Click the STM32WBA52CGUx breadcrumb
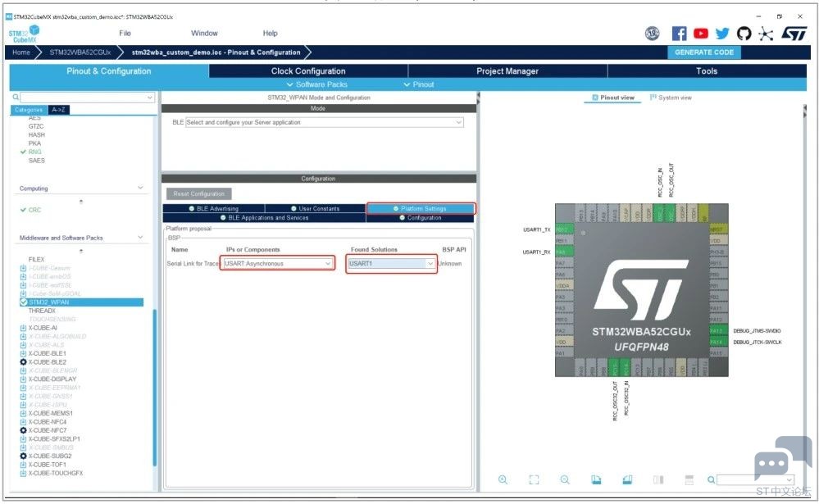Viewport: 819px width, 504px height. pyautogui.click(x=80, y=52)
